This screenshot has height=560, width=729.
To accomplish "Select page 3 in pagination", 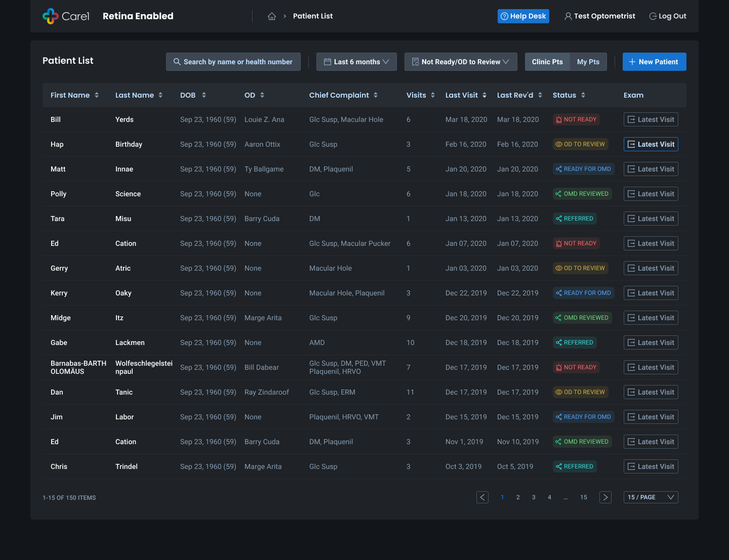I will (x=534, y=497).
